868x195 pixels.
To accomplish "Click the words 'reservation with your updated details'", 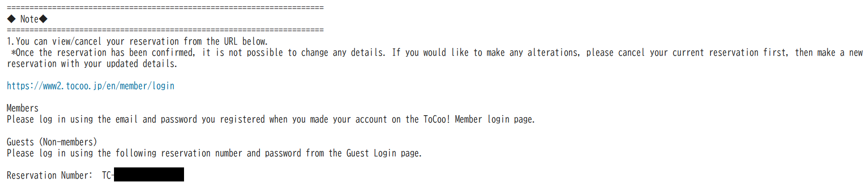I will click(x=92, y=64).
